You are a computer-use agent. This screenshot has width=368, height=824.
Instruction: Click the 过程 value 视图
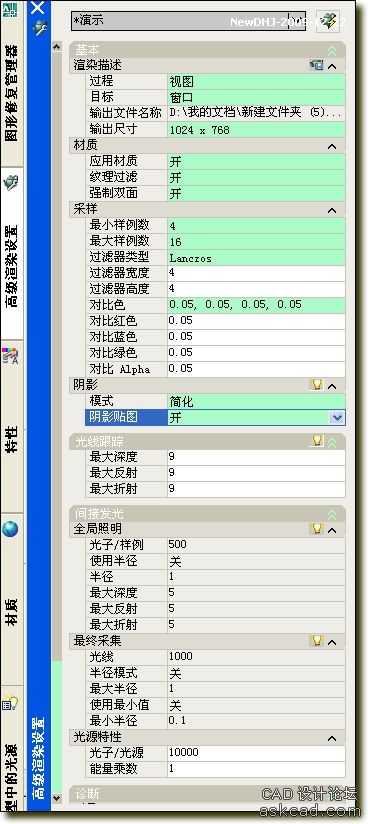pyautogui.click(x=256, y=81)
